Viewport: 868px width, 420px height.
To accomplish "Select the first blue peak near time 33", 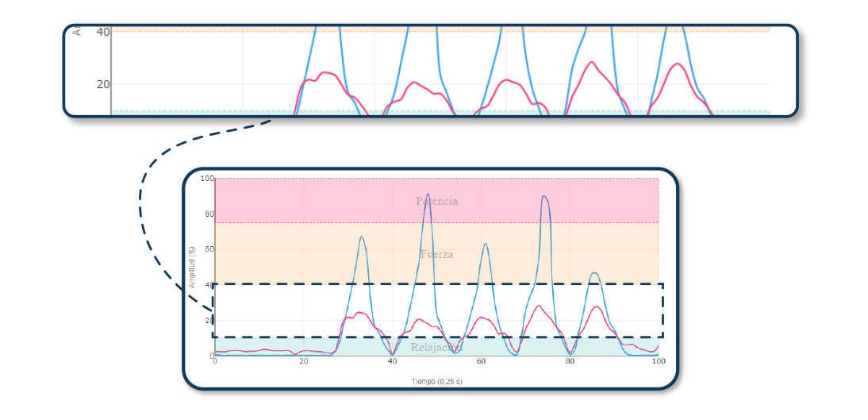I will (362, 237).
